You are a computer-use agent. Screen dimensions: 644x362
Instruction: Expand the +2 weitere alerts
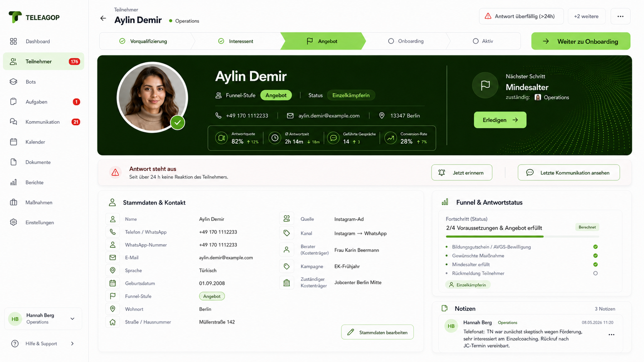pyautogui.click(x=586, y=16)
